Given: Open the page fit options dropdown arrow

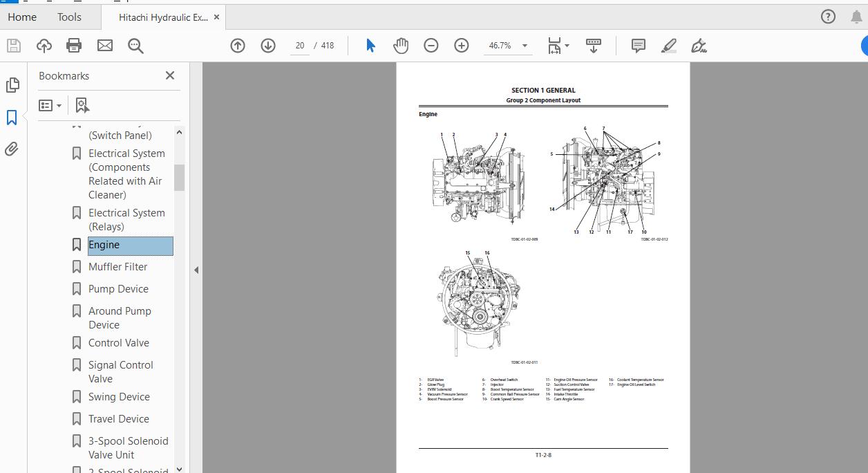Looking at the screenshot, I should pyautogui.click(x=567, y=46).
